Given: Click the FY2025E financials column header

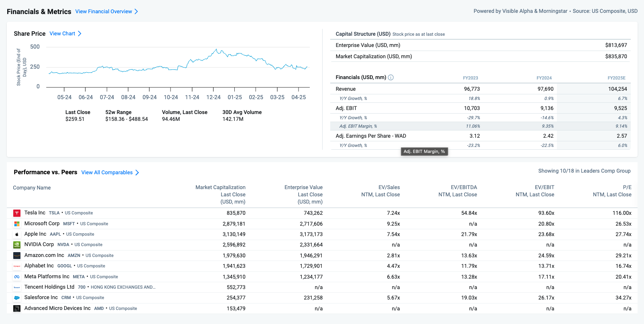Looking at the screenshot, I should (616, 78).
